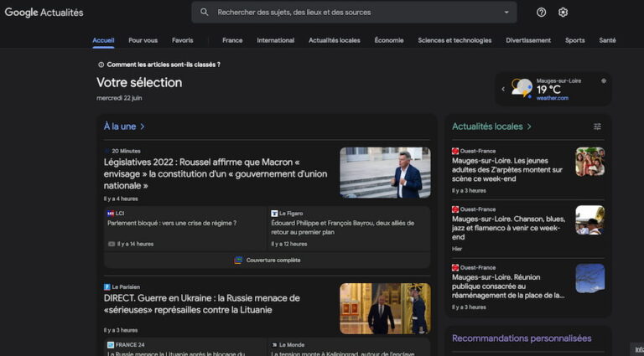Open the Économie tab
The width and height of the screenshot is (644, 356).
point(389,40)
